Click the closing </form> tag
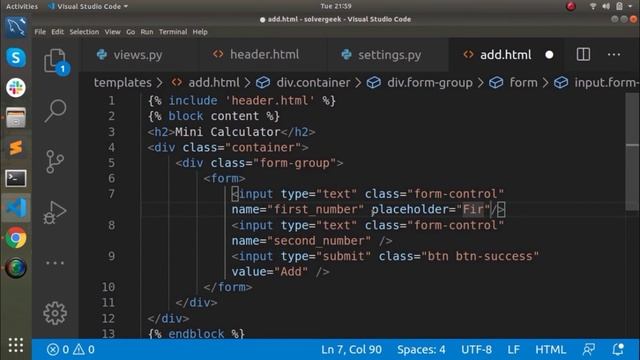The width and height of the screenshot is (640, 360). (228, 287)
